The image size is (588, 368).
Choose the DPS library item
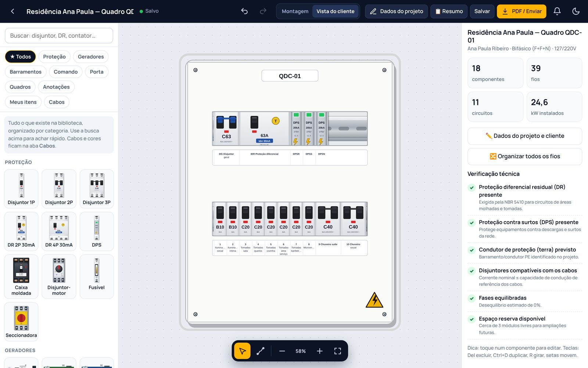97,231
